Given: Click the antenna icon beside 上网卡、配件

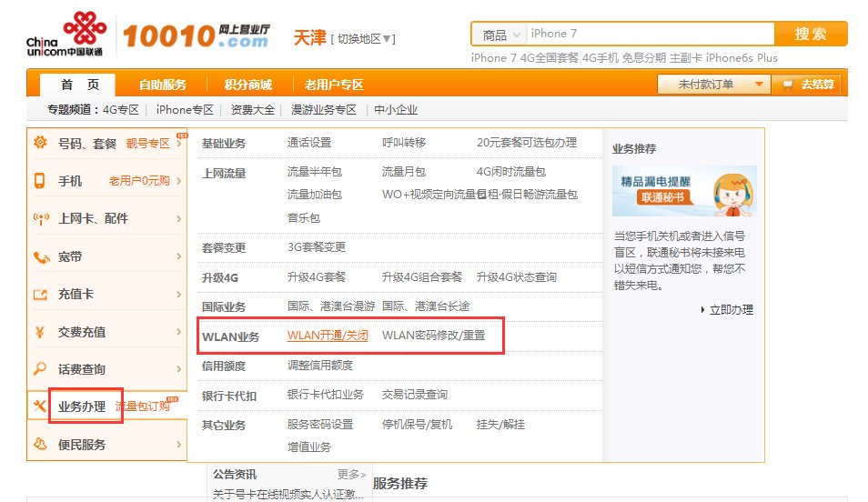Looking at the screenshot, I should point(41,218).
